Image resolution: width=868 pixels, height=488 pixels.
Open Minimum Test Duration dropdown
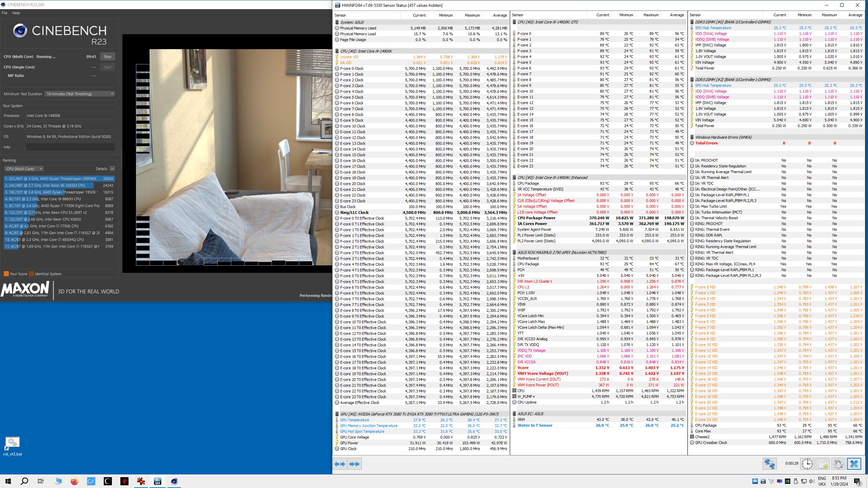[80, 94]
